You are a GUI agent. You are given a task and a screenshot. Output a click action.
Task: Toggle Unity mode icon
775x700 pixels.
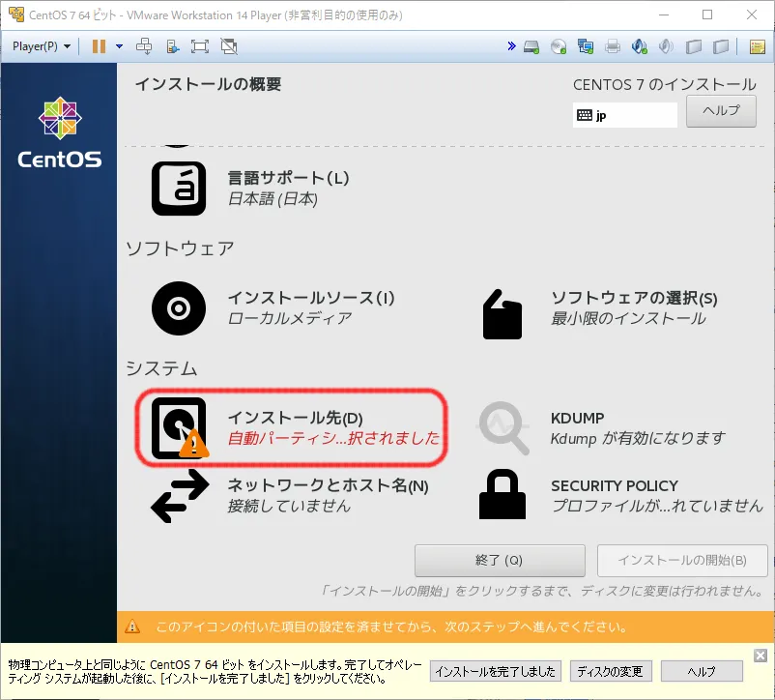229,46
